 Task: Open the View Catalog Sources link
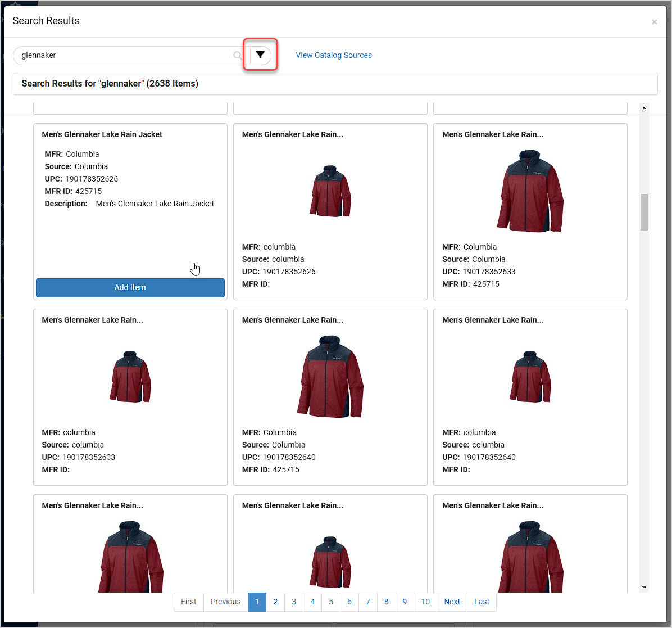(x=334, y=55)
